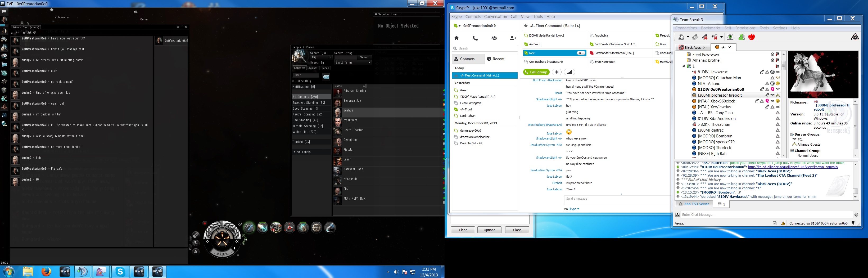Open the dropdown on the Alex contact
Screen dimensions: 868x278
[581, 53]
